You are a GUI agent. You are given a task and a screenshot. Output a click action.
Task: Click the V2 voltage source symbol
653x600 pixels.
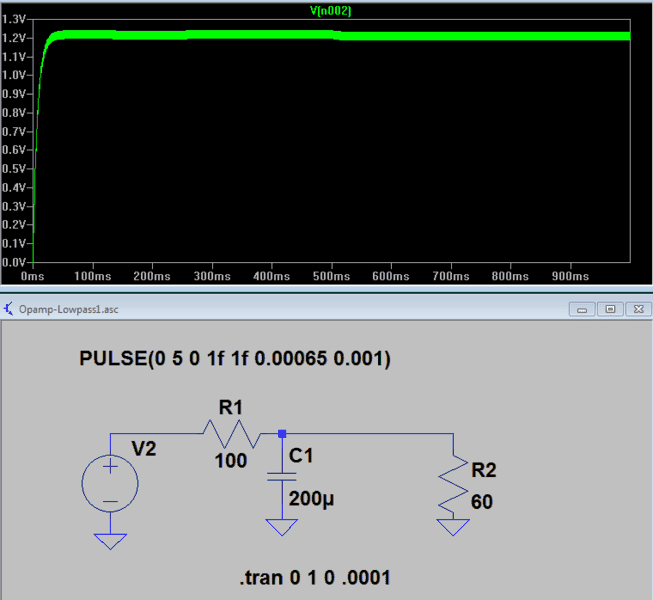click(110, 483)
